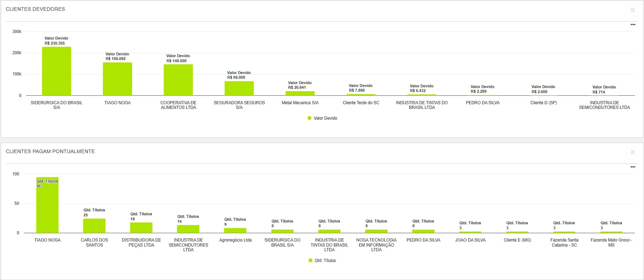Screen dimensions: 644x280
Task: Click the SEGURADORA SEGUROS S/A bar
Action: [239, 88]
